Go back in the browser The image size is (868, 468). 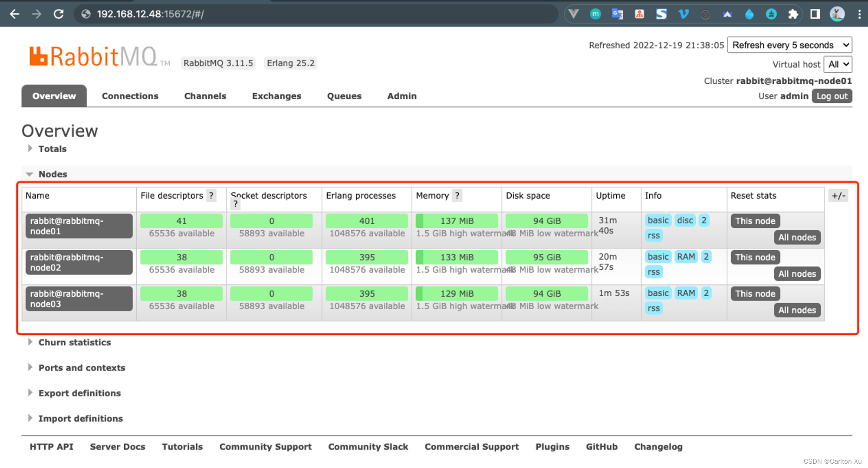click(14, 14)
